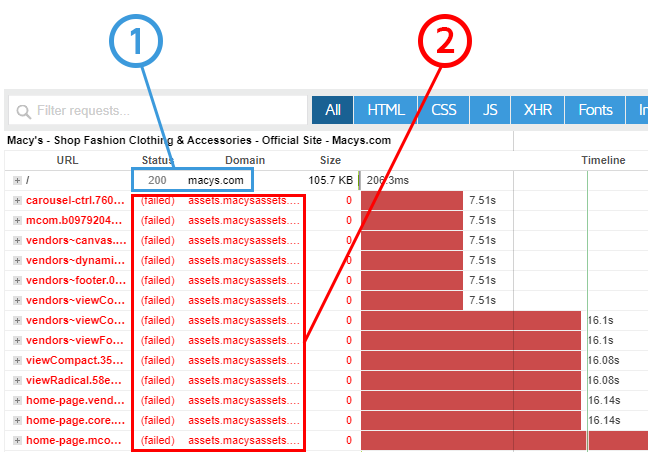Click the viewCompact.35... URL text
Viewport: 648px width, 470px height.
point(75,360)
